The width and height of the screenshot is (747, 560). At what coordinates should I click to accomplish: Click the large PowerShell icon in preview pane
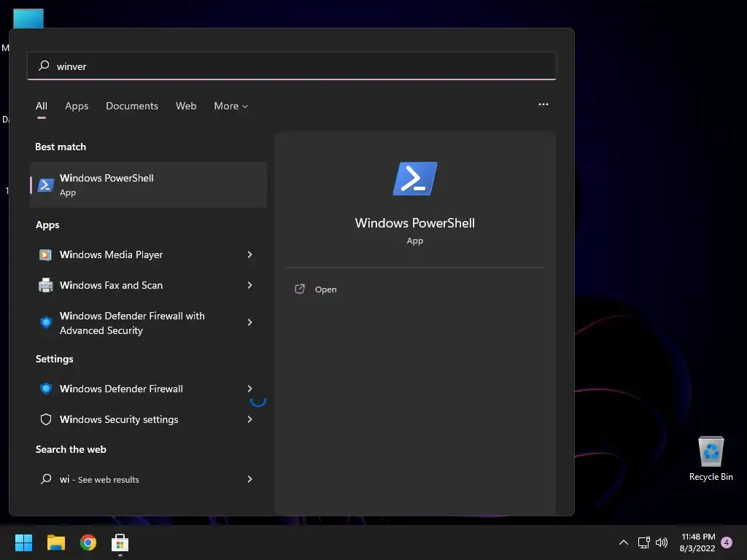point(415,179)
